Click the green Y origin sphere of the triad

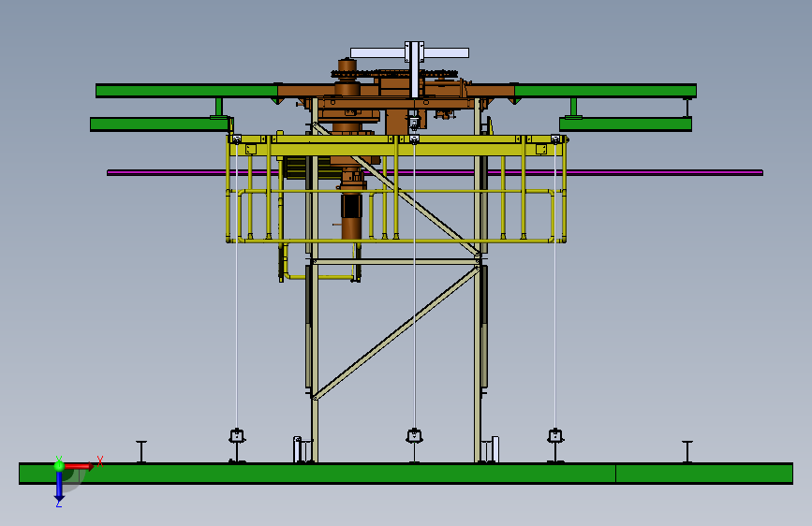point(59,465)
